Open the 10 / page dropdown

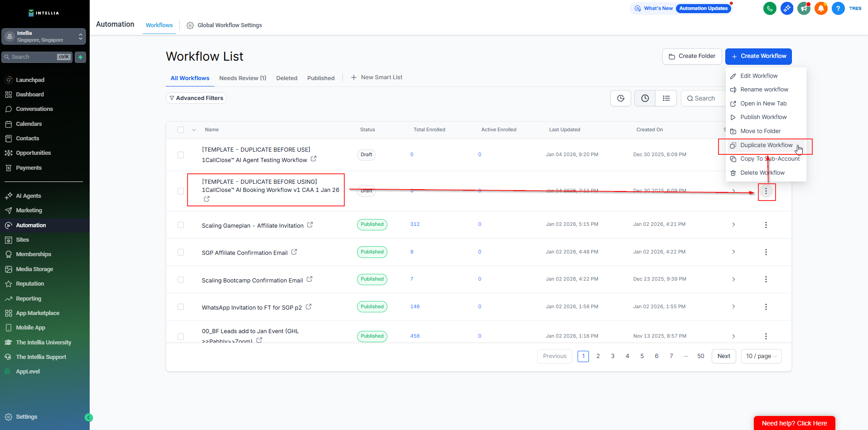click(761, 356)
